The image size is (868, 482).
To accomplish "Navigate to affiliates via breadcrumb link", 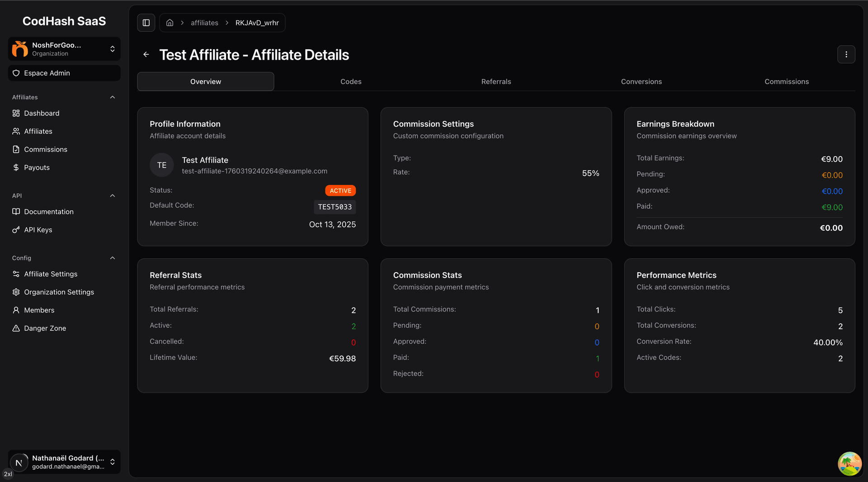I will [x=204, y=22].
